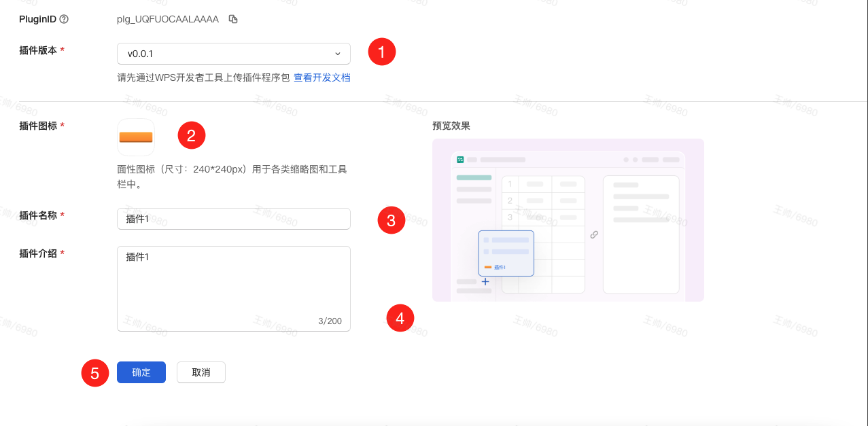Click red step marker number 4
The image size is (868, 426).
click(400, 318)
